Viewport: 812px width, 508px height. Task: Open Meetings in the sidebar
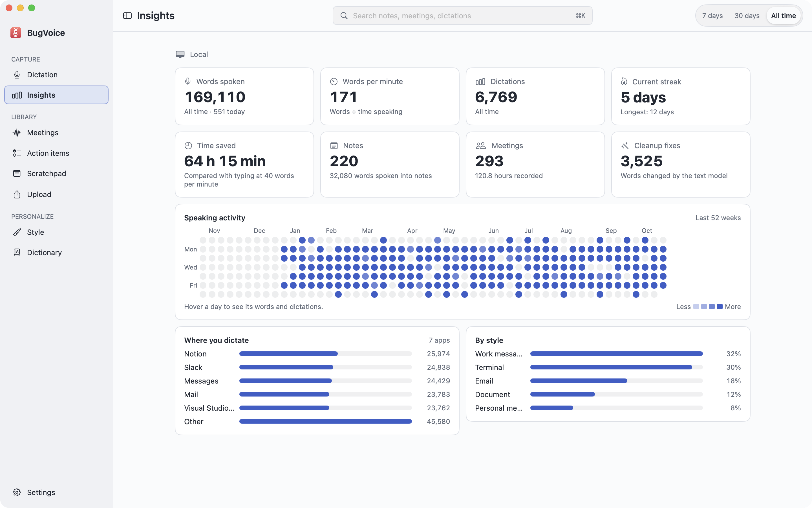56,133
